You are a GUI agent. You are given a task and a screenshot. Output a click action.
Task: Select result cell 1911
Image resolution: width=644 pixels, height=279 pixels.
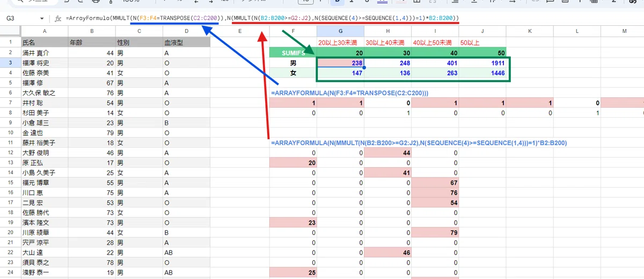(482, 63)
